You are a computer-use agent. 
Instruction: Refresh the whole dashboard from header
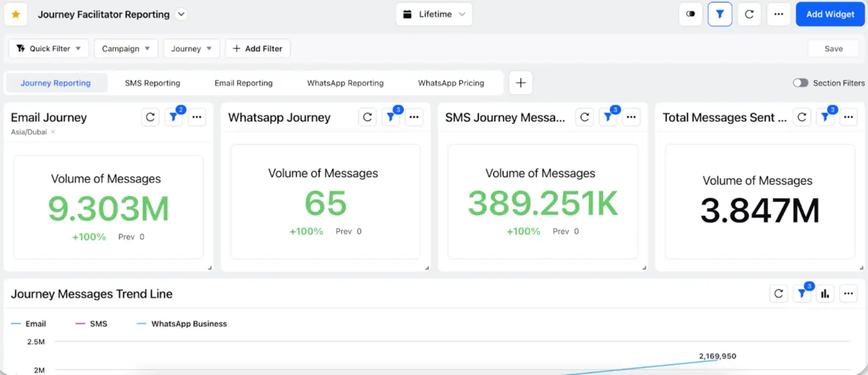click(x=749, y=14)
